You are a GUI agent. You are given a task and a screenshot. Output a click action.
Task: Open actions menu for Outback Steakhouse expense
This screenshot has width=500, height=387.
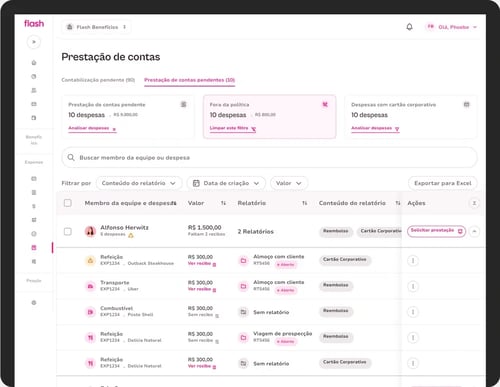tap(413, 260)
